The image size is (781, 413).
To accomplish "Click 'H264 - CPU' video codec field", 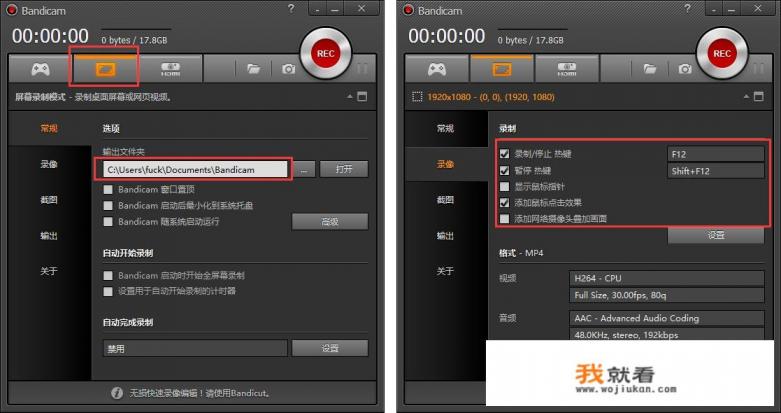I will pos(666,278).
